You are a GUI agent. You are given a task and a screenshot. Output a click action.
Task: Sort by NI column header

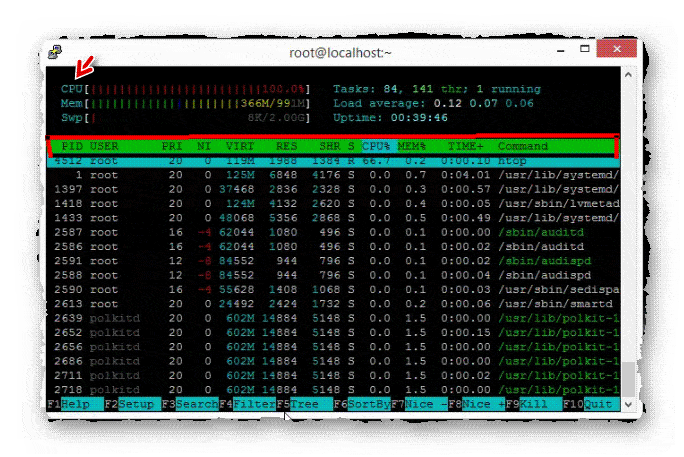[204, 146]
